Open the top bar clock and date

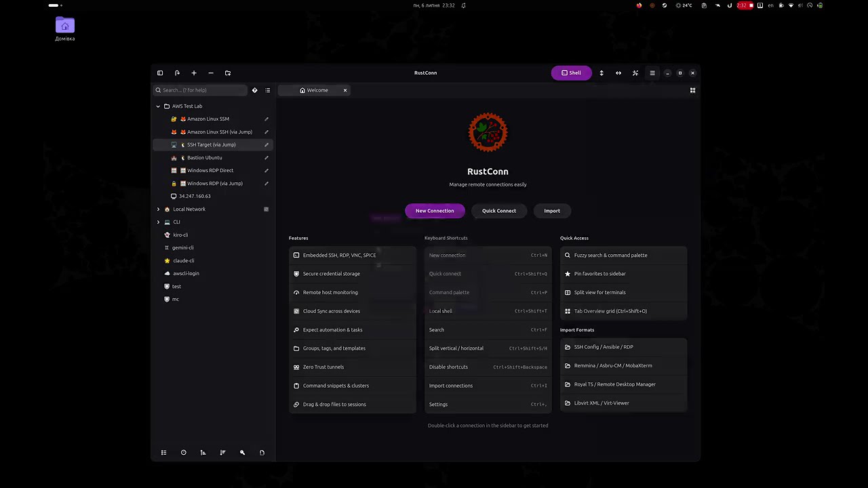[434, 5]
